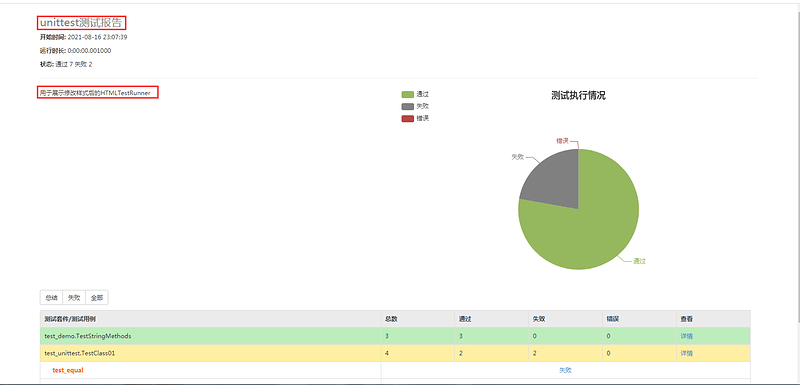Select the 全部 filter button
This screenshot has width=800, height=385.
point(97,298)
